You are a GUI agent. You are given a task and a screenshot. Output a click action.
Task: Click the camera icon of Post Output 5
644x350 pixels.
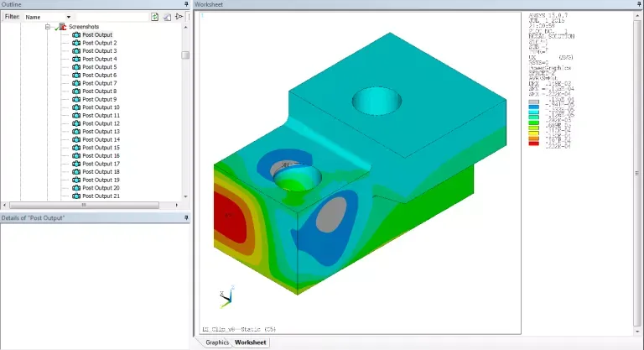pyautogui.click(x=76, y=67)
